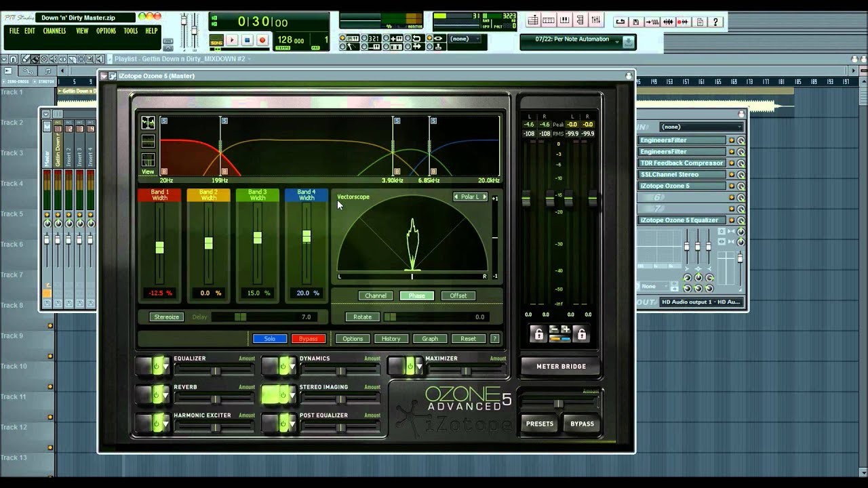Viewport: 868px width, 488px height.
Task: Toggle the Maximizer module power switch
Action: 409,366
